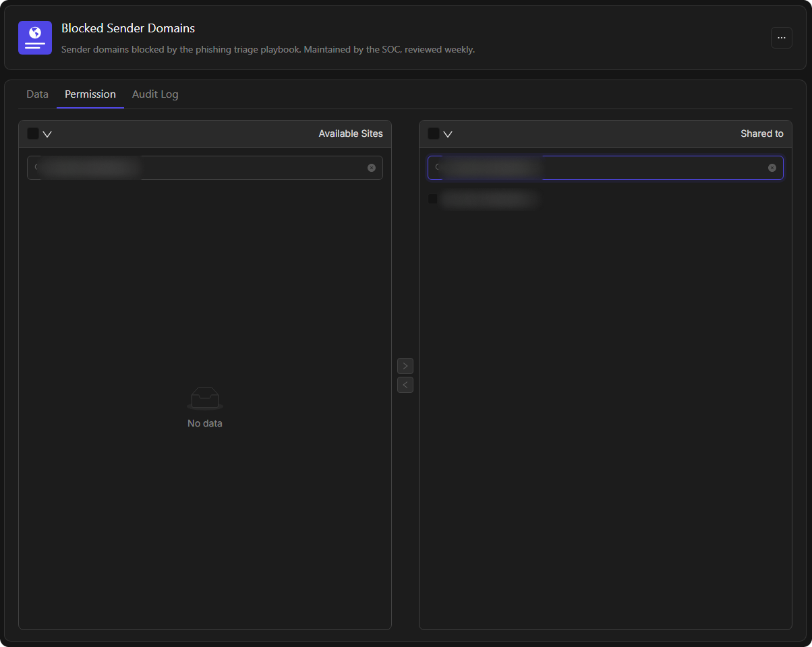Image resolution: width=812 pixels, height=647 pixels.
Task: Click the 'No data' text
Action: [x=205, y=423]
